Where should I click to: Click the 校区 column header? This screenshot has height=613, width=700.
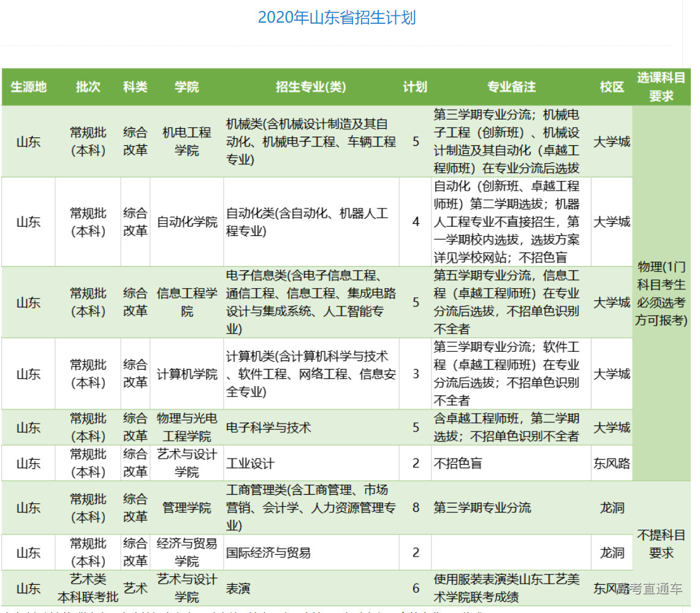(611, 87)
